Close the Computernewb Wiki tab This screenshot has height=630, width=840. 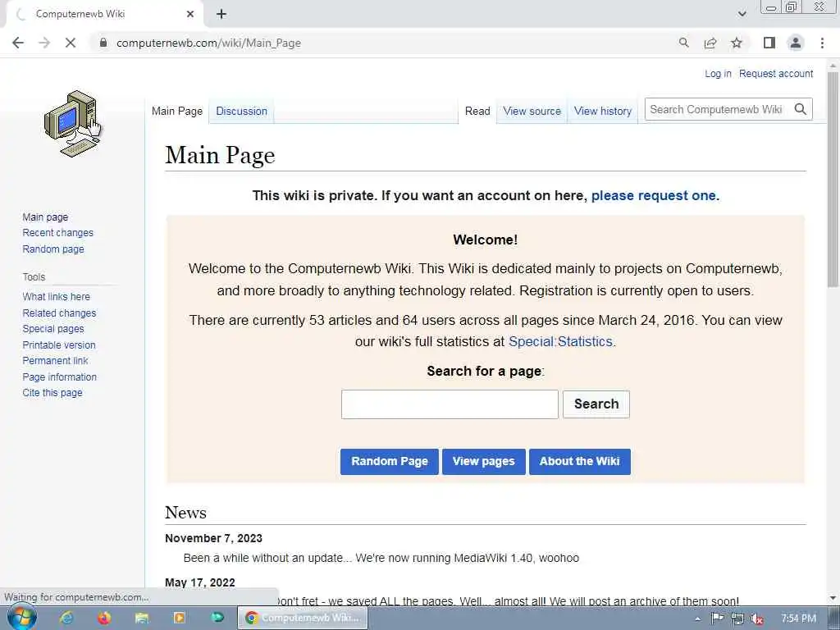point(190,14)
